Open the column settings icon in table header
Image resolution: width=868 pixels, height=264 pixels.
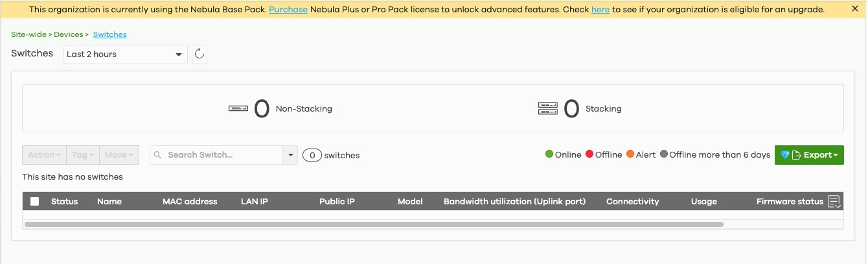(x=834, y=202)
